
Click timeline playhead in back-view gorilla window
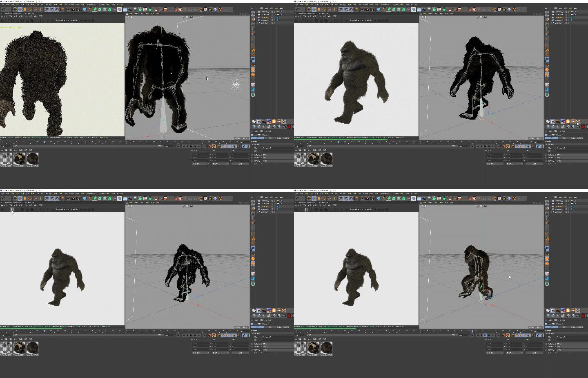click(x=44, y=142)
